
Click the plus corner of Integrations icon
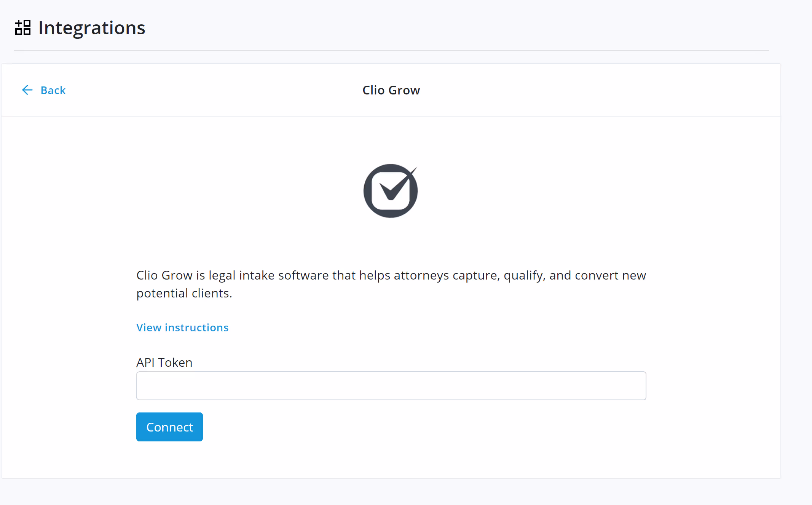coord(18,23)
